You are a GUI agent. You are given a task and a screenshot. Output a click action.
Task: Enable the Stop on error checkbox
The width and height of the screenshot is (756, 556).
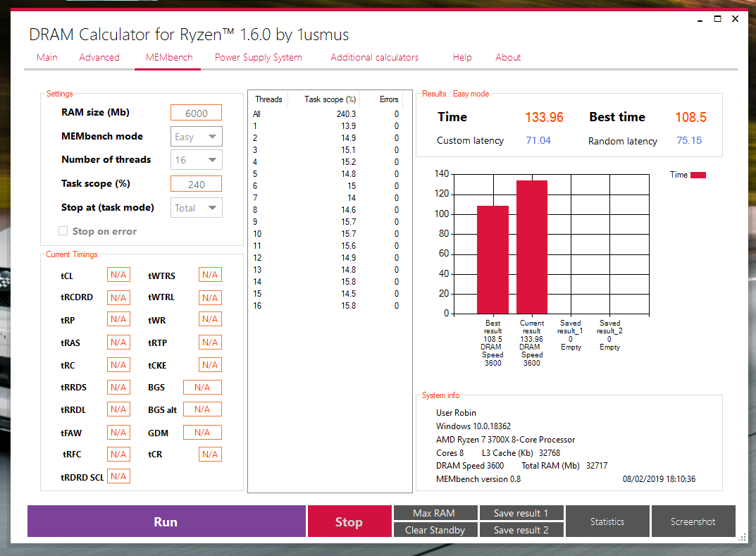(63, 231)
